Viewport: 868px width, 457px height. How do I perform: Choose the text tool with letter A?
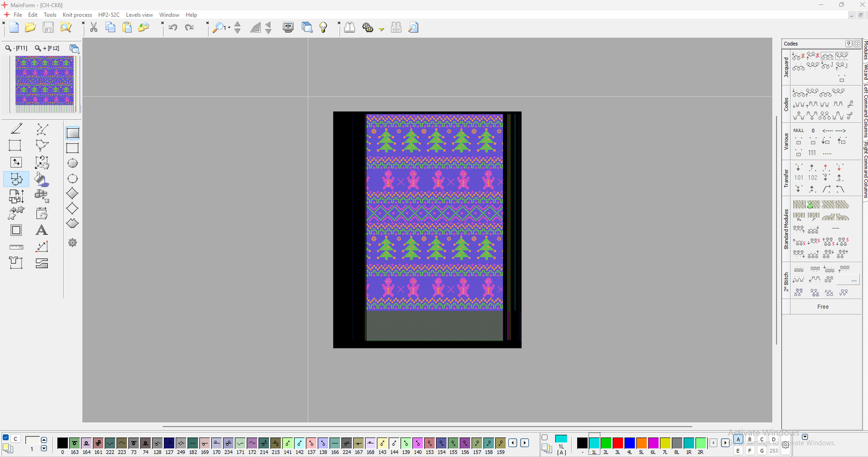tap(41, 230)
